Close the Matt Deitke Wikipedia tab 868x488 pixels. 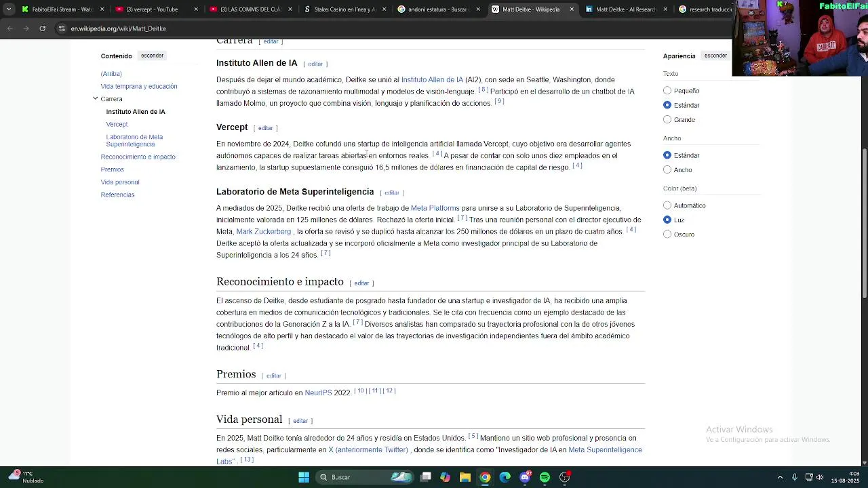[571, 9]
